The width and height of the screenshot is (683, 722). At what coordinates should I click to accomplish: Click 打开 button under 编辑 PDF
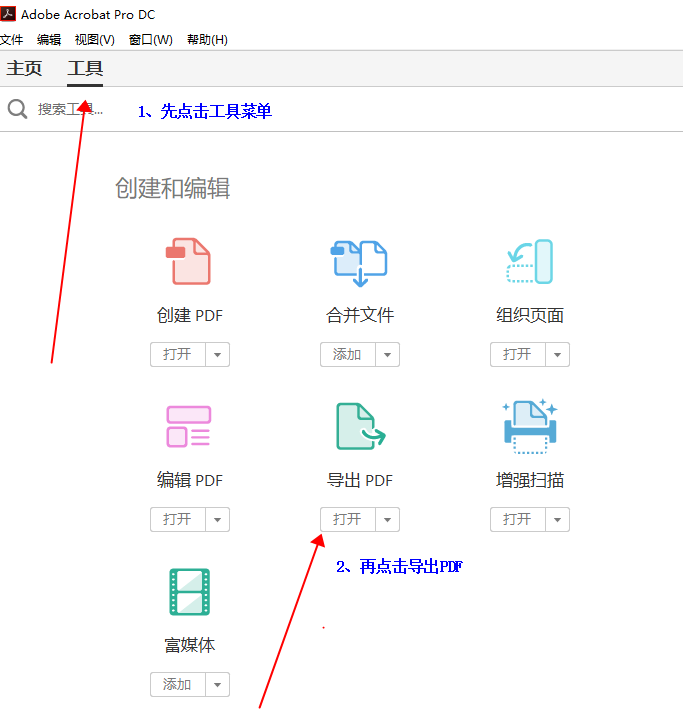(x=178, y=519)
